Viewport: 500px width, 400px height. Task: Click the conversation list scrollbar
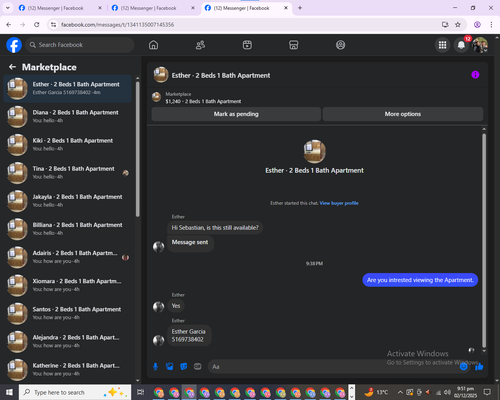pyautogui.click(x=138, y=150)
